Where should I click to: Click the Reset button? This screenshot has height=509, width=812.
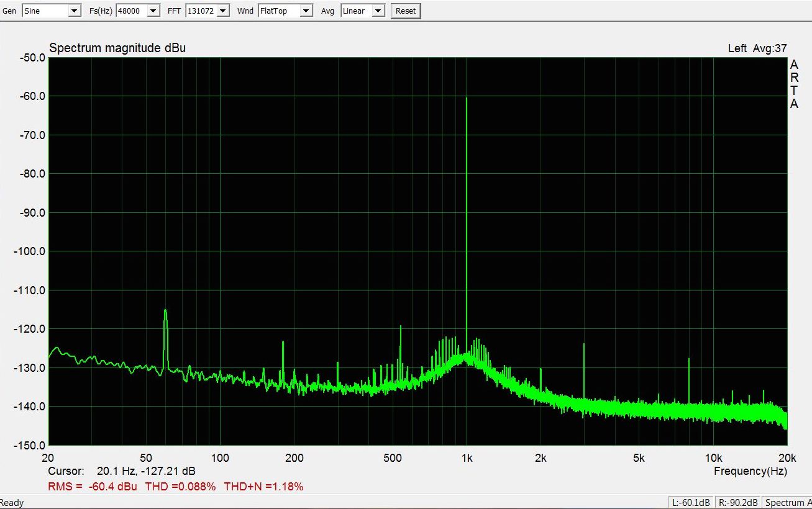[x=406, y=11]
